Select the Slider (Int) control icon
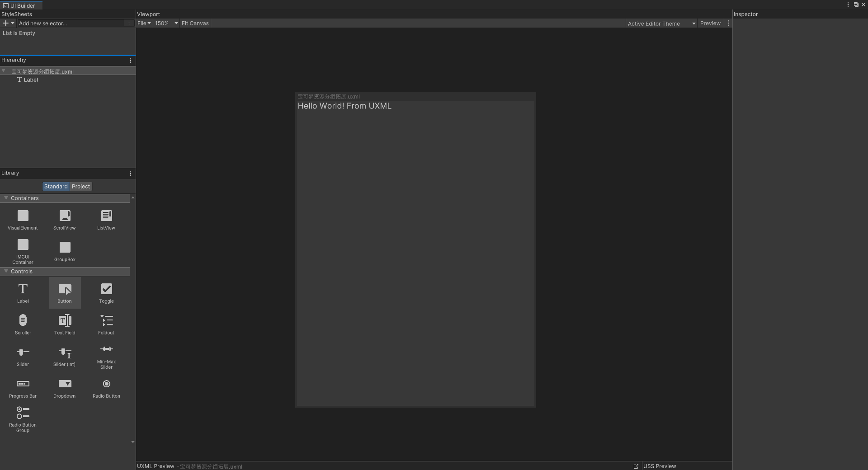 [x=65, y=352]
